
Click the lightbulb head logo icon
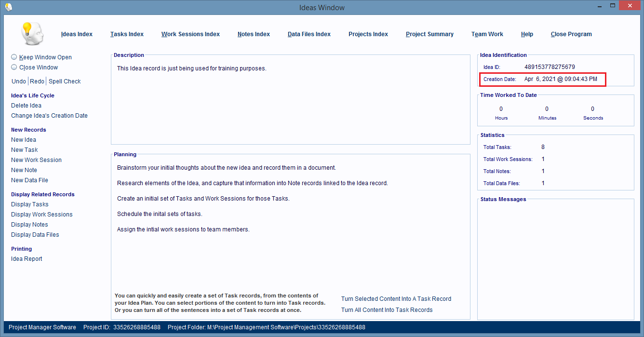click(x=32, y=34)
